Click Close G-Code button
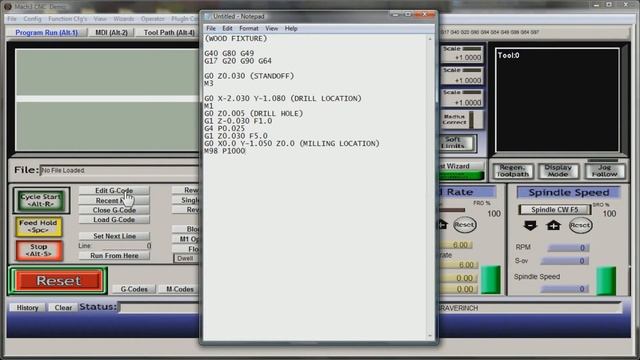 [x=114, y=210]
